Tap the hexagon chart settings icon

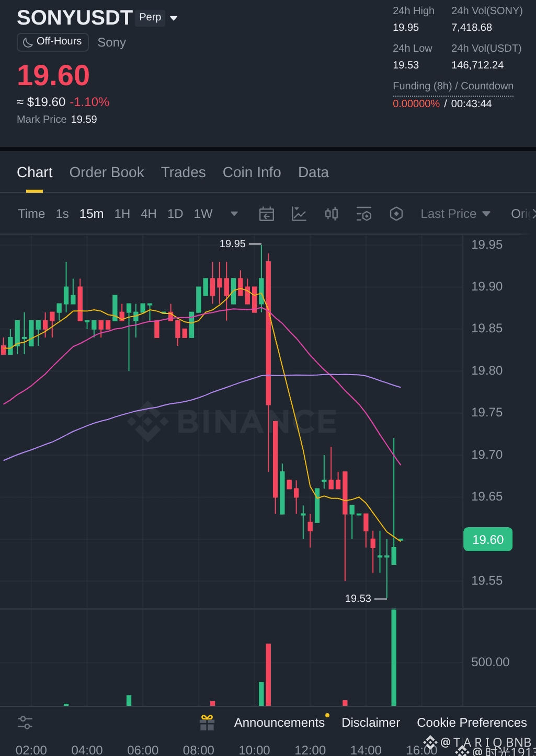click(x=396, y=214)
